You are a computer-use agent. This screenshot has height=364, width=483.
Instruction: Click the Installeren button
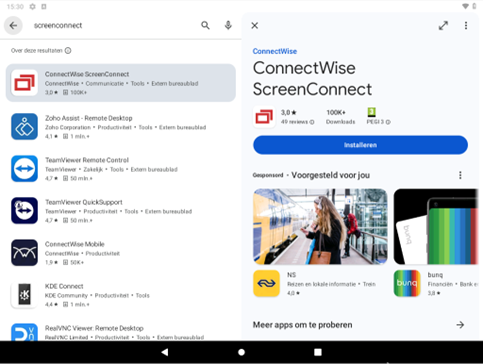coord(360,145)
